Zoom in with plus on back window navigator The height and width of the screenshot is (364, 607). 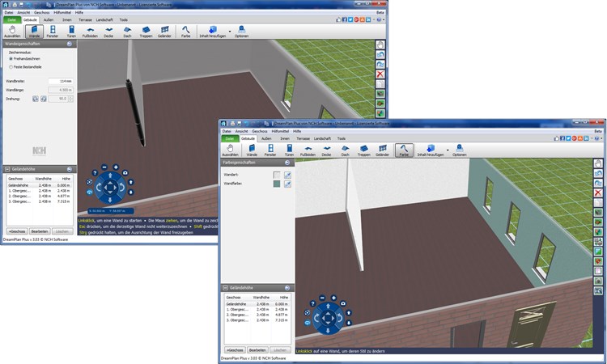[116, 167]
